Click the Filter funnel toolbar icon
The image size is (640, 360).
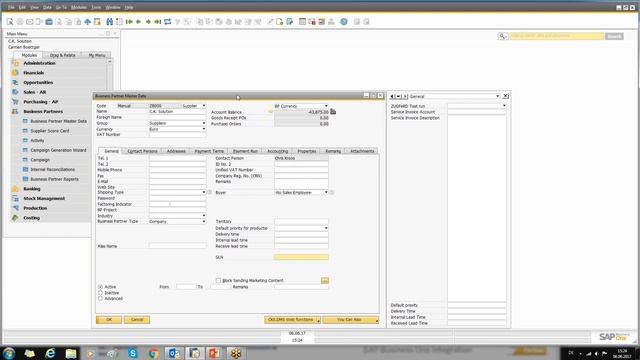point(178,22)
